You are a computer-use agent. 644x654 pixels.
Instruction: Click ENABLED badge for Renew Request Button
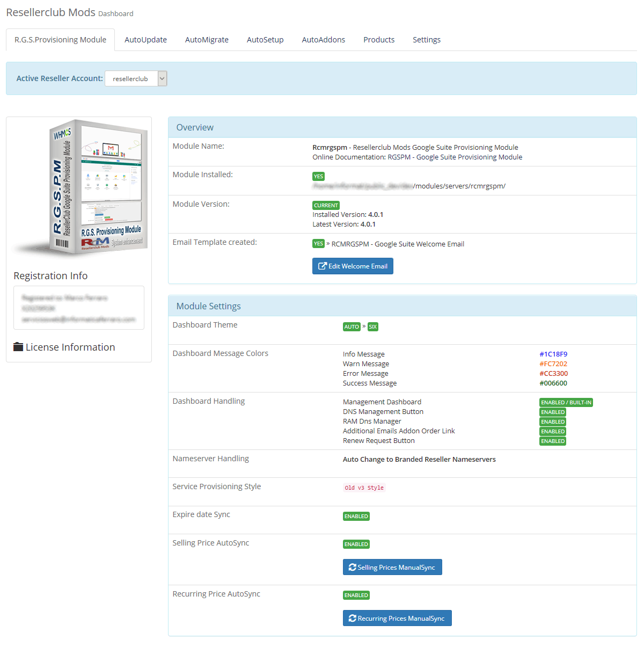click(x=553, y=441)
